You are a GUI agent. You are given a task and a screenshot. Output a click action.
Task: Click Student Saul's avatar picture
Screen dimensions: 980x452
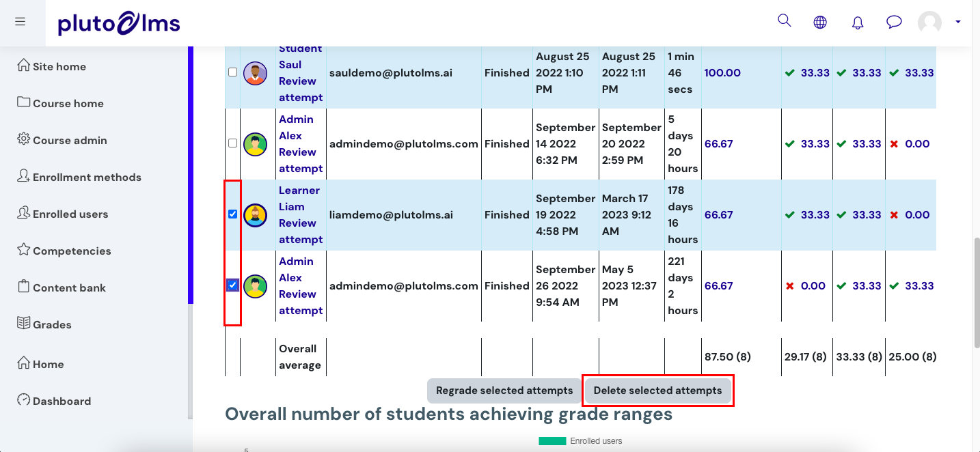pyautogui.click(x=256, y=73)
